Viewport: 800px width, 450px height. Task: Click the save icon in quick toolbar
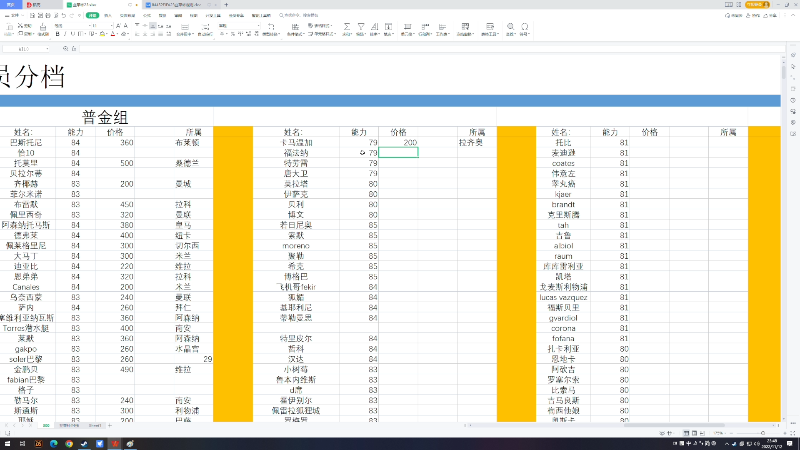32,15
